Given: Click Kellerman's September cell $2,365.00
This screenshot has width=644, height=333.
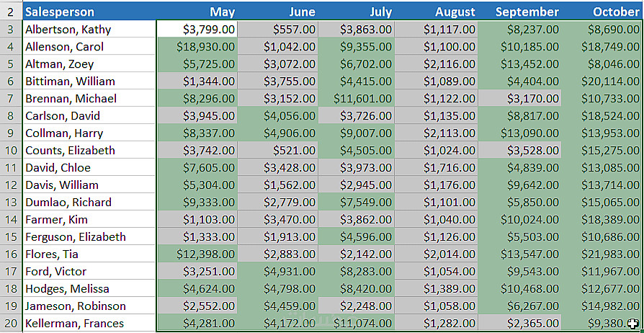Looking at the screenshot, I should pyautogui.click(x=520, y=324).
